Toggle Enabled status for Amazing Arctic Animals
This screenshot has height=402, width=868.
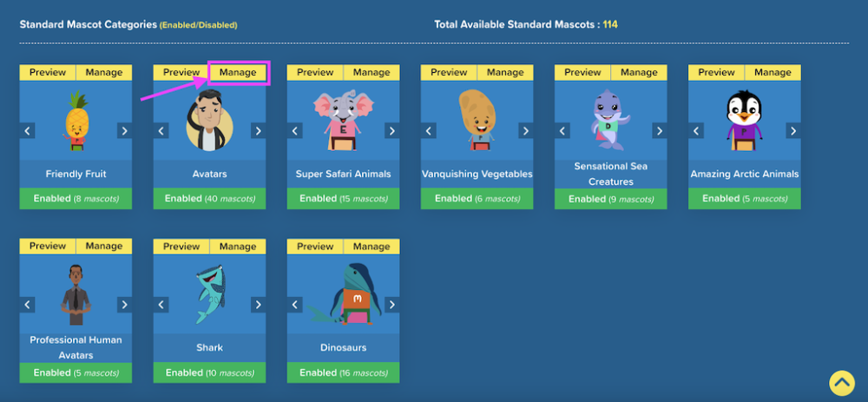point(745,198)
